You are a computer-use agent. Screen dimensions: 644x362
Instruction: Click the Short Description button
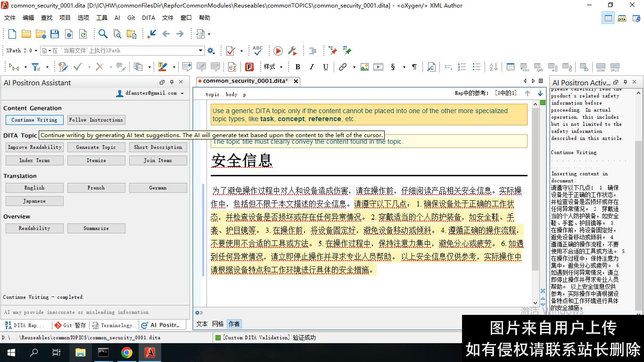[158, 147]
